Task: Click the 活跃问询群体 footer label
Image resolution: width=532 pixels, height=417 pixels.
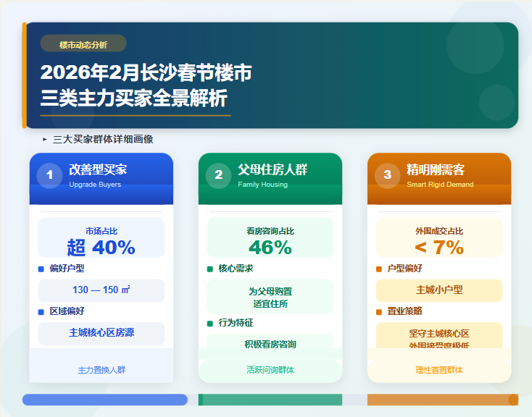Action: (x=270, y=370)
